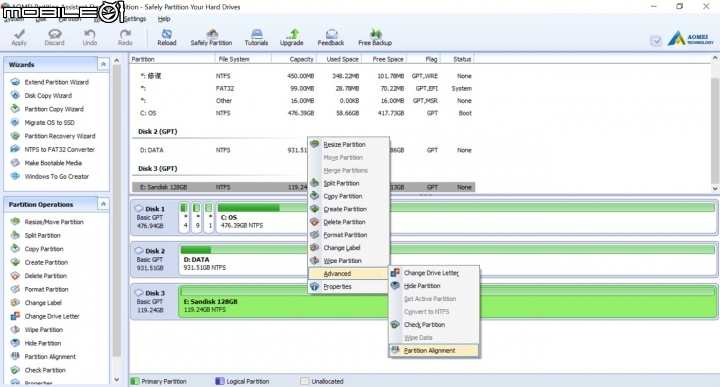Select the C: OS partition row

(304, 113)
